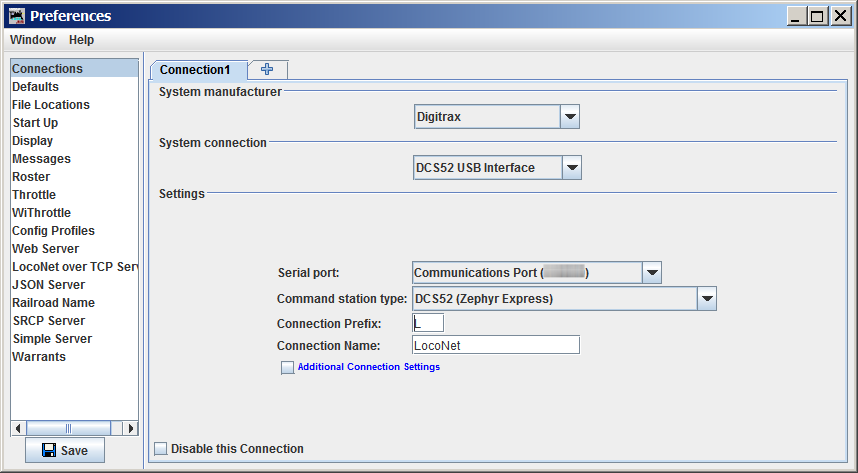Select Defaults in the preferences list
This screenshot has height=473, width=858.
coord(74,86)
